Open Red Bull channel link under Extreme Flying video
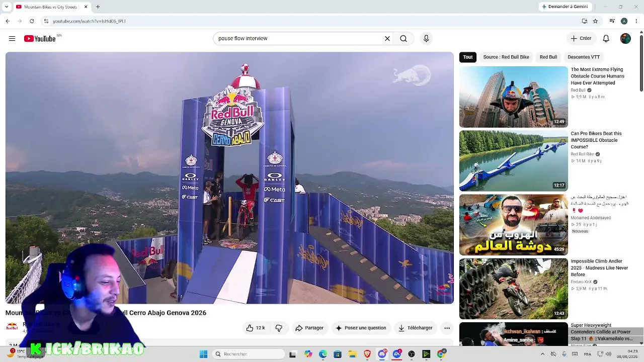The image size is (644, 362). (578, 90)
